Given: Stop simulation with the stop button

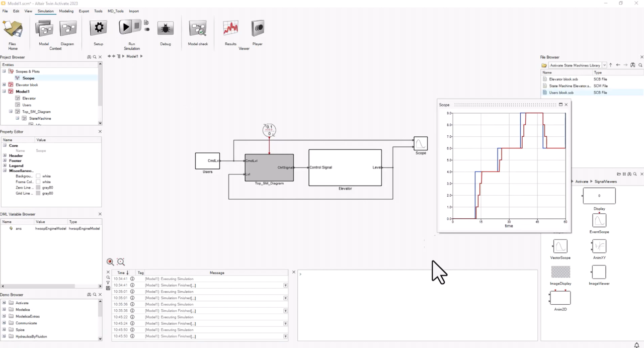Looking at the screenshot, I should click(136, 27).
